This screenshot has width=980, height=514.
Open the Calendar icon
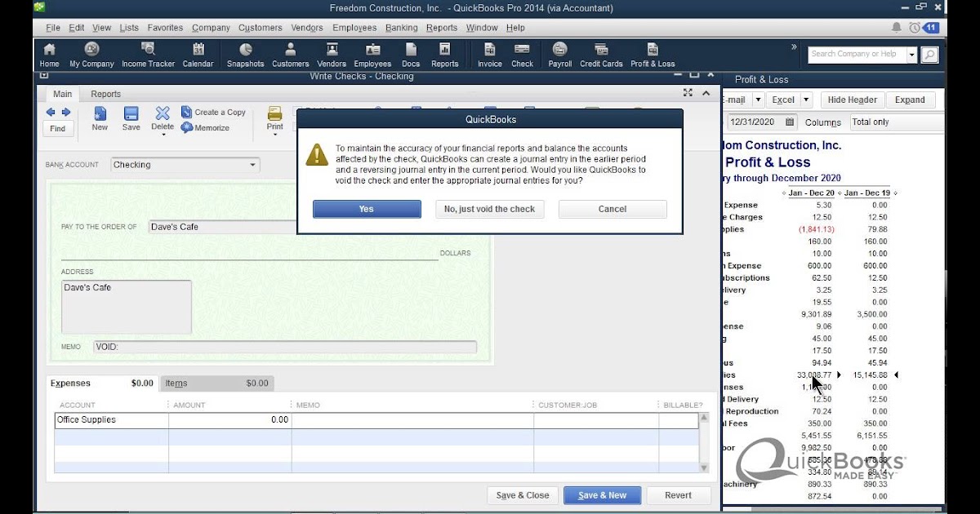(x=198, y=55)
